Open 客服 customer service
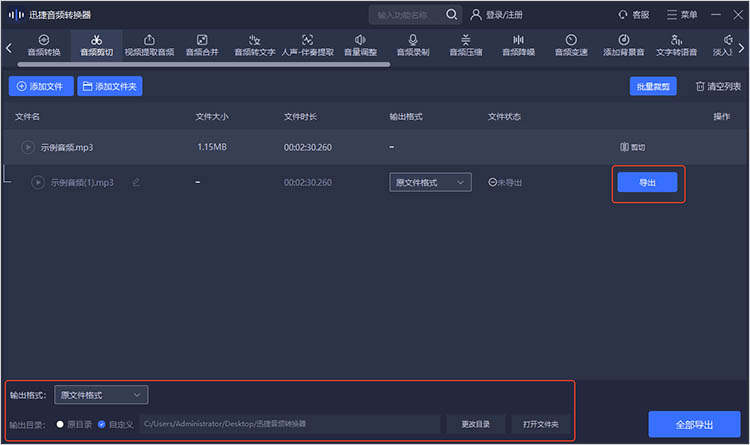Viewport: 750px width, 445px height. pos(634,15)
